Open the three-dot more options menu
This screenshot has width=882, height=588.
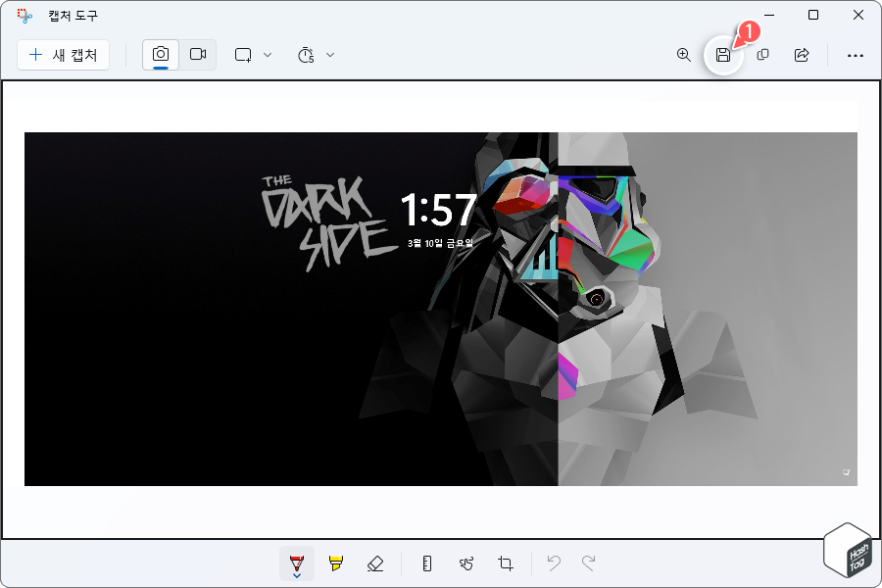click(x=855, y=55)
